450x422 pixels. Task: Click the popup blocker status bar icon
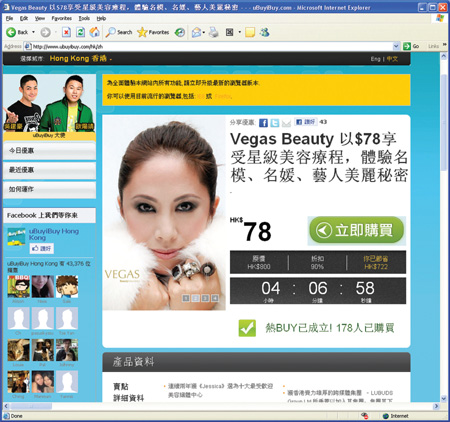pyautogui.click(x=365, y=416)
